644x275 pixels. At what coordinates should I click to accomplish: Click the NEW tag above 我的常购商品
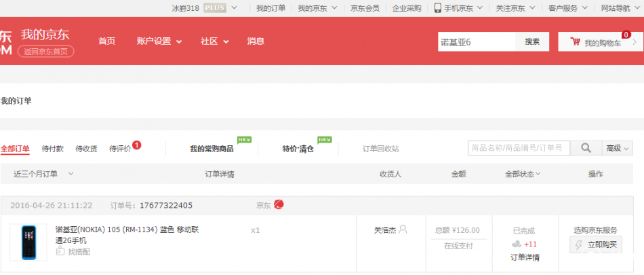coord(244,140)
